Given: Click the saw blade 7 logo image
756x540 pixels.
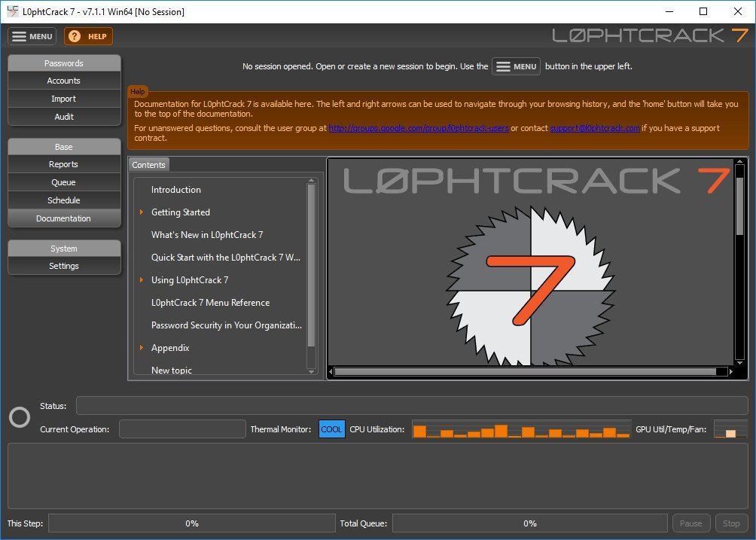Looking at the screenshot, I should point(529,285).
